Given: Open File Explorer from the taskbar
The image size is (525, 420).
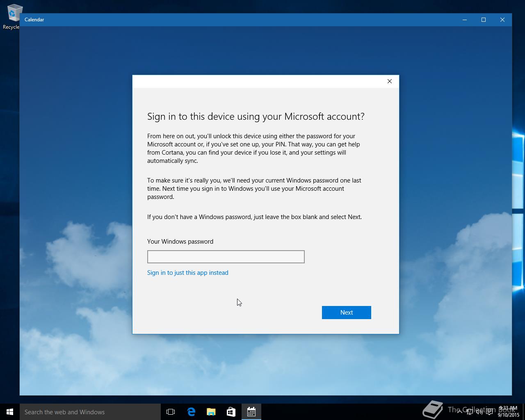Looking at the screenshot, I should point(211,412).
